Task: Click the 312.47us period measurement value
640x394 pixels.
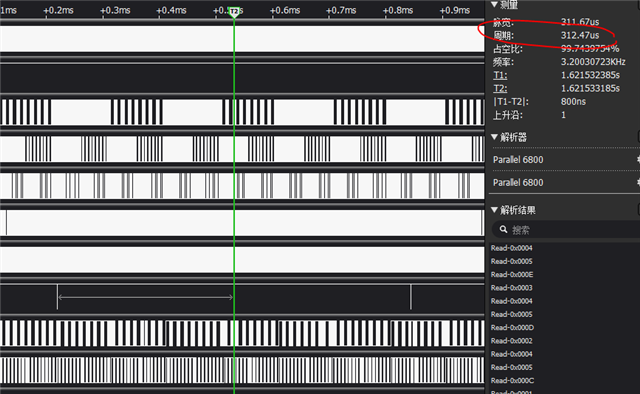Action: [580, 35]
